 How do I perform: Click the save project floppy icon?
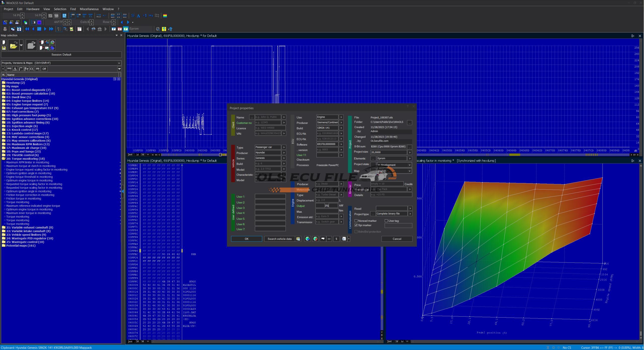point(4,48)
